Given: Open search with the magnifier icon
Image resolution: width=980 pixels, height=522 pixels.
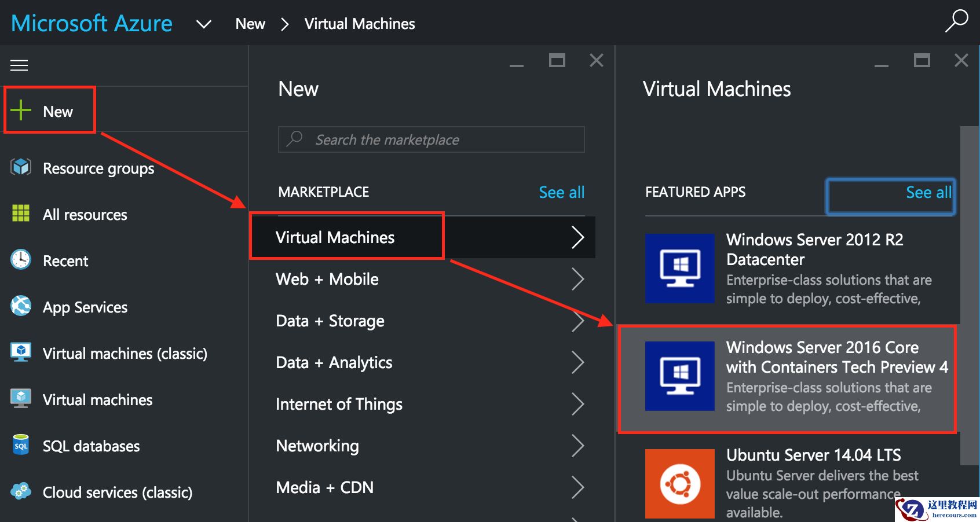Looking at the screenshot, I should point(956,21).
